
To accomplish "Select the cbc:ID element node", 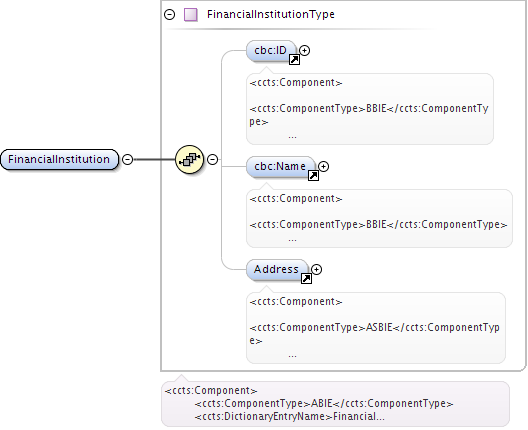I will tap(271, 51).
